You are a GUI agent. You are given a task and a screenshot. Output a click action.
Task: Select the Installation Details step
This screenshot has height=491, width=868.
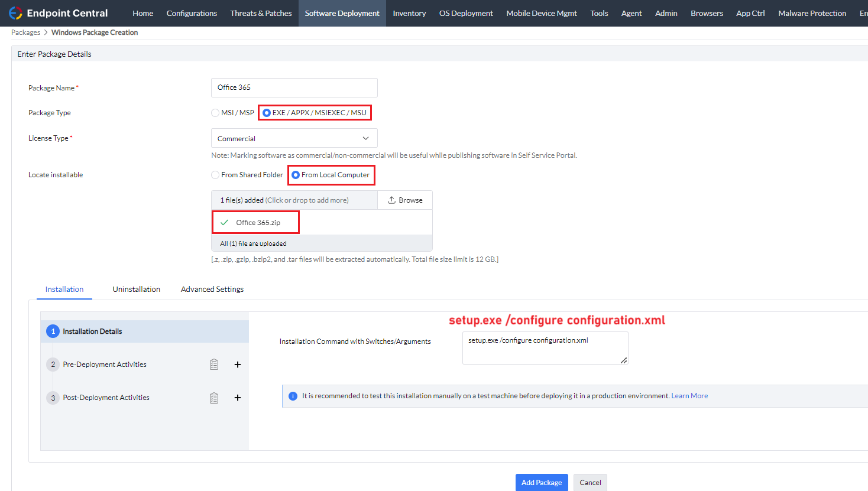pyautogui.click(x=145, y=331)
